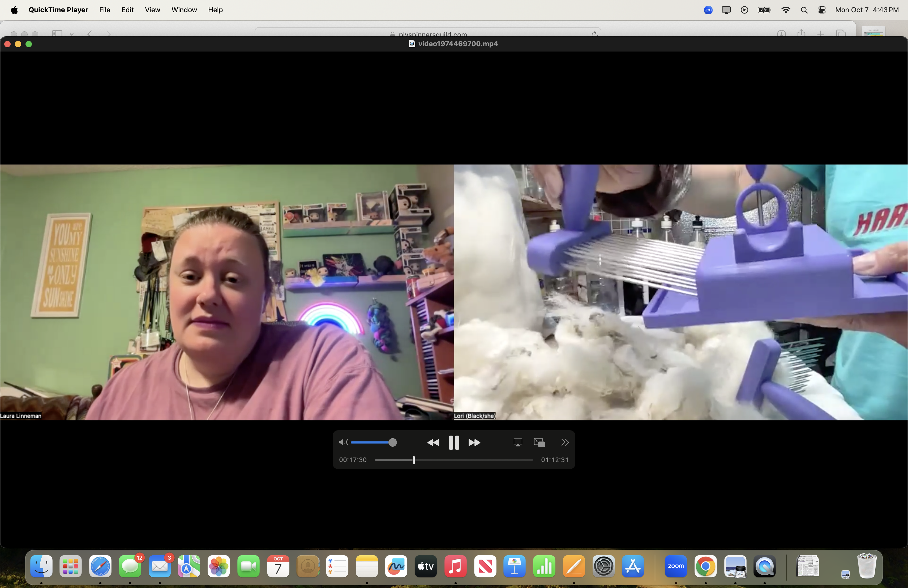The width and height of the screenshot is (908, 588).
Task: Open the Window menu
Action: point(184,10)
